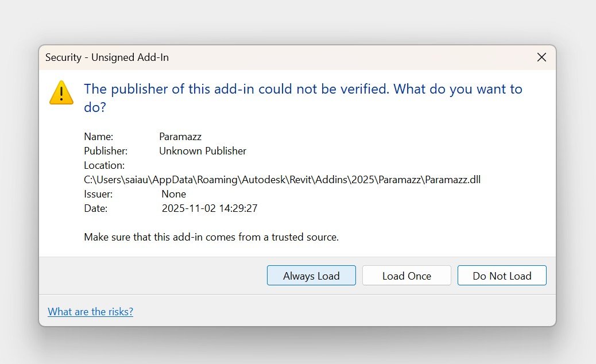The width and height of the screenshot is (596, 364).
Task: Click the 'Issuer:' field label
Action: (x=98, y=194)
